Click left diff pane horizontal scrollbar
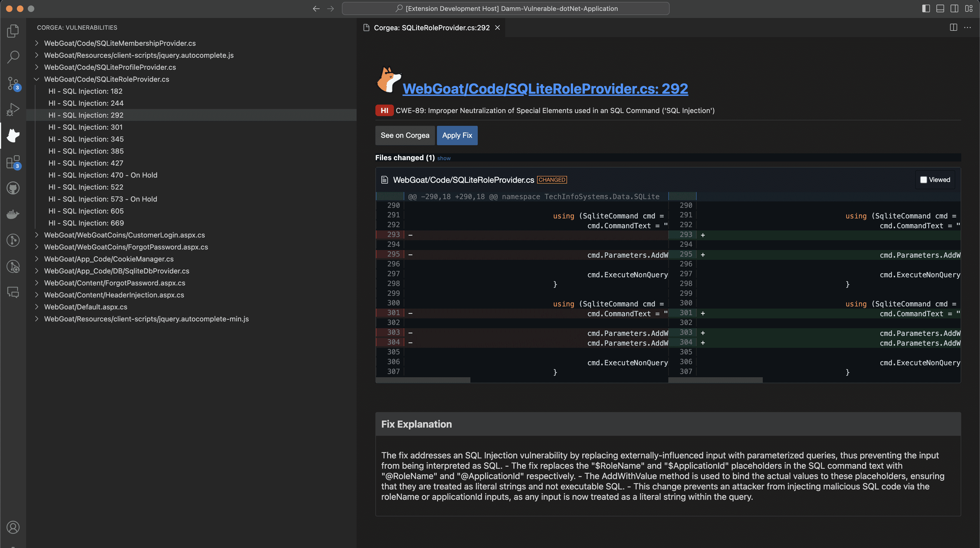 pos(423,380)
